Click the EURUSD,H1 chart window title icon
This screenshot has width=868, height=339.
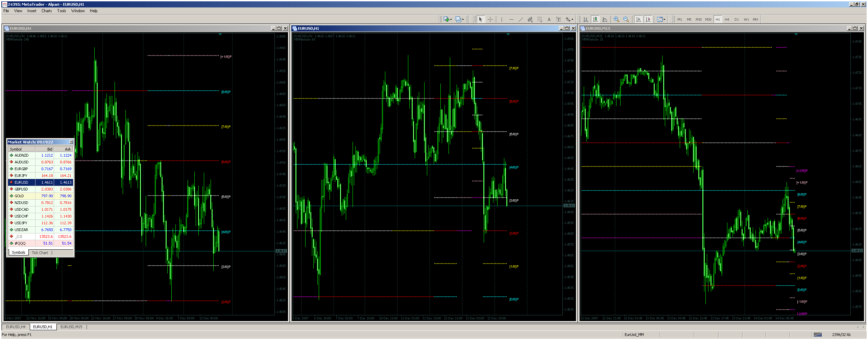(x=294, y=28)
